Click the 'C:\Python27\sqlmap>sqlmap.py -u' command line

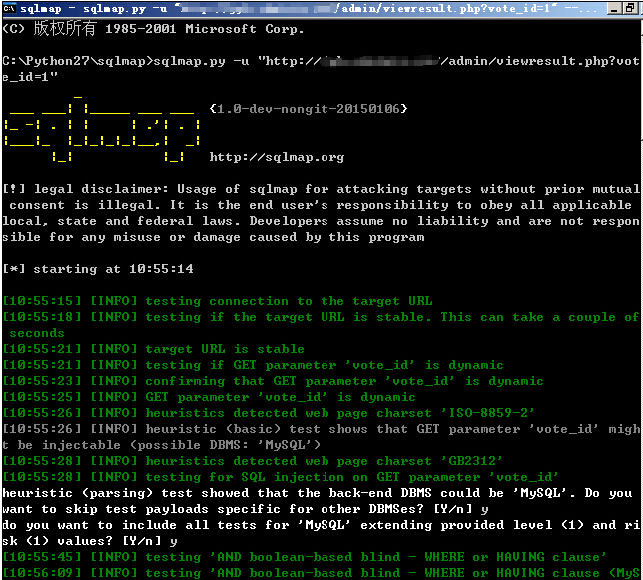point(321,61)
